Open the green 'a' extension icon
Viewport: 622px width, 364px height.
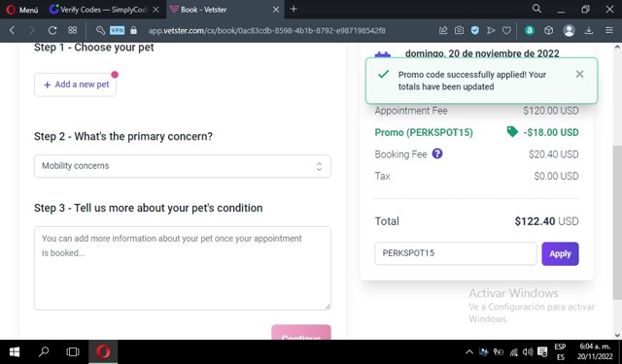click(529, 30)
